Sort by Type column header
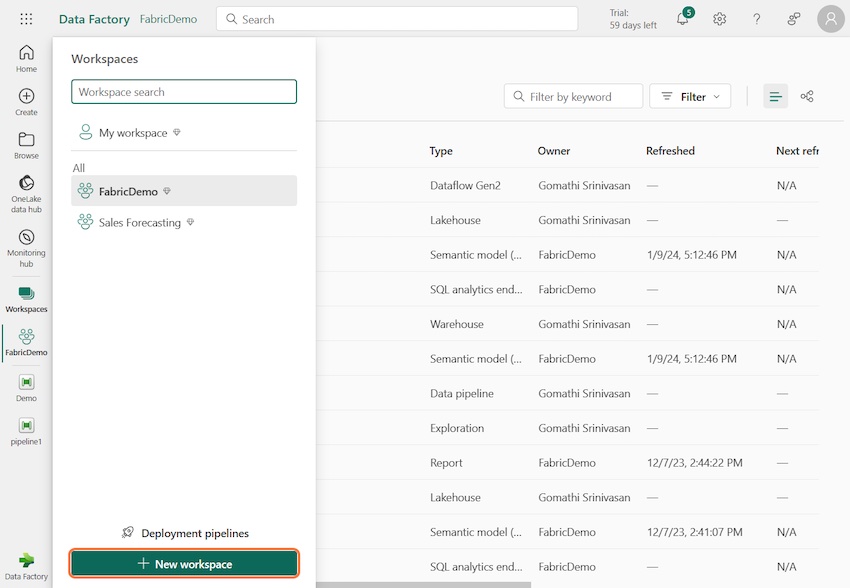Screen dimensions: 850x588 point(441,151)
